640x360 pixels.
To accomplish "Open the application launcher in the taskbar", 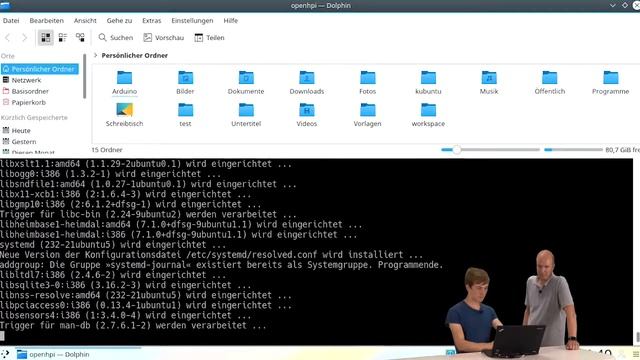I will [5, 354].
